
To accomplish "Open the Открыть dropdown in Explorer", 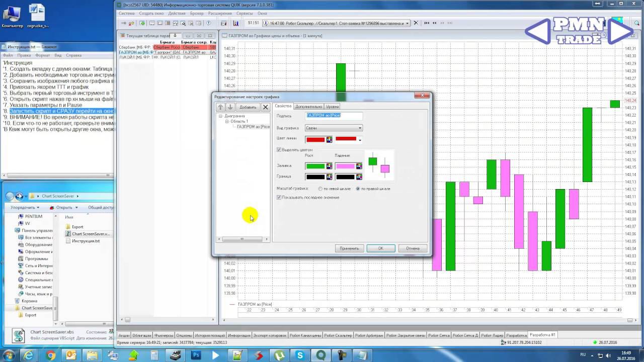I will (x=64, y=207).
